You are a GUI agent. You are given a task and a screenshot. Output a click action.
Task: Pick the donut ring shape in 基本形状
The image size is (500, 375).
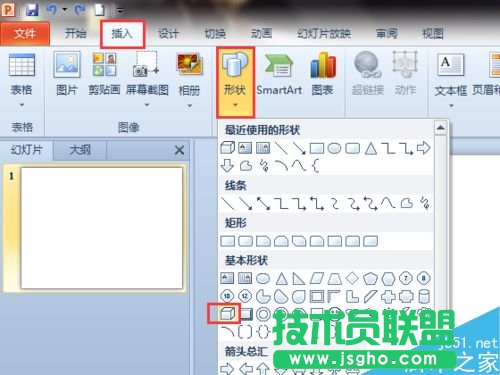click(x=263, y=314)
